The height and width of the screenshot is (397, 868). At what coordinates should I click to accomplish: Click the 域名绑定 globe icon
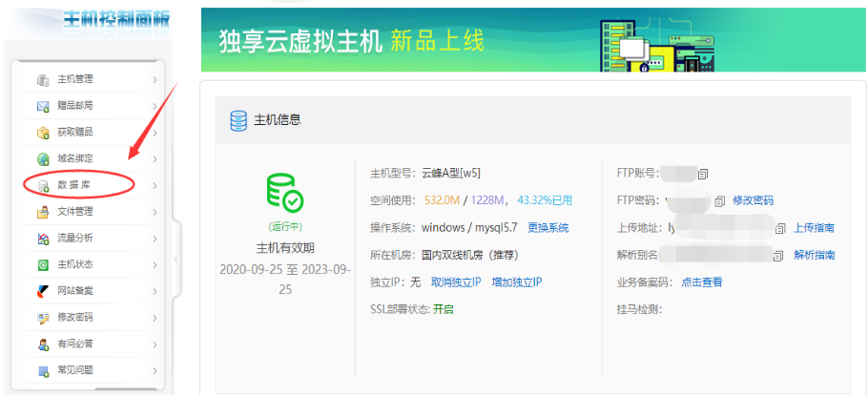pyautogui.click(x=43, y=158)
